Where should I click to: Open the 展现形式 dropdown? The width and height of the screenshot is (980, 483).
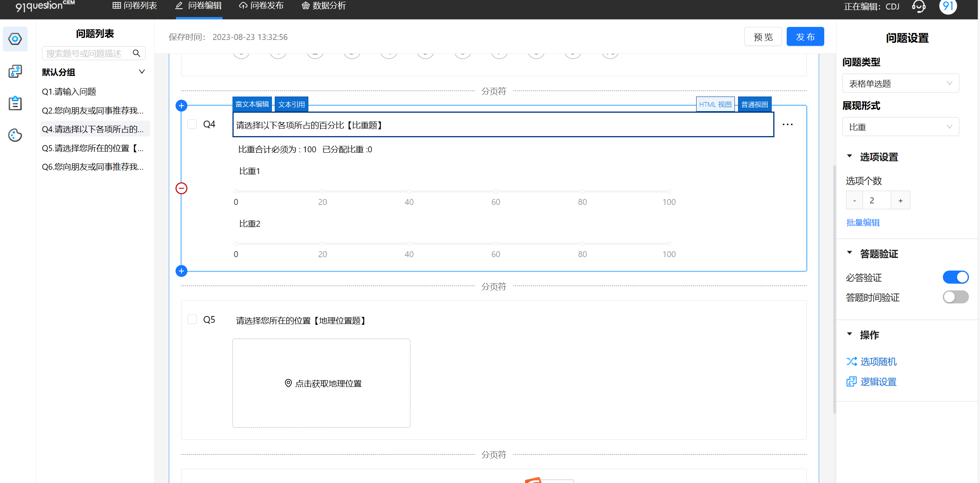[901, 127]
